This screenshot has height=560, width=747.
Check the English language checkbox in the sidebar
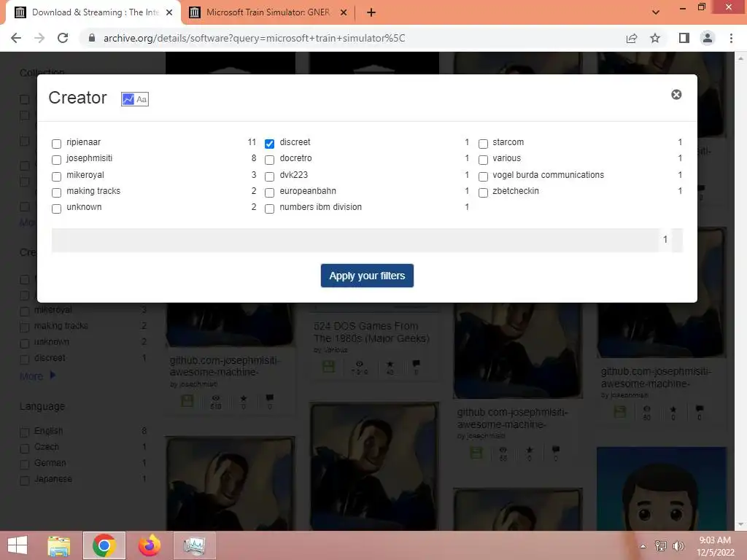click(24, 432)
